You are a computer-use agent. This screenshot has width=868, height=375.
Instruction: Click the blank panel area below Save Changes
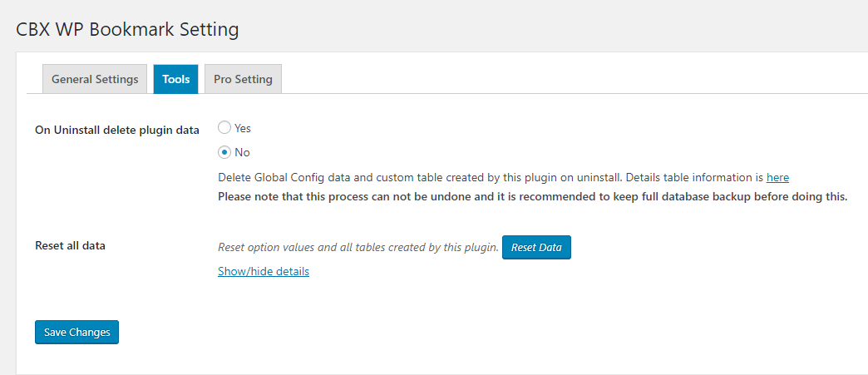coord(416,358)
